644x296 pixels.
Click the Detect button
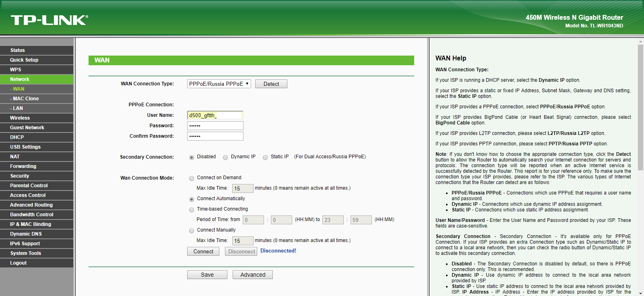click(x=271, y=84)
